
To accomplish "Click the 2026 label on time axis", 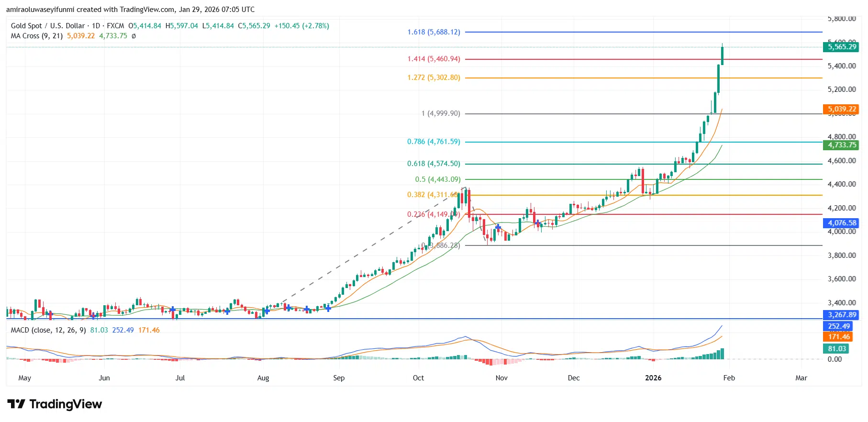I will tap(653, 378).
